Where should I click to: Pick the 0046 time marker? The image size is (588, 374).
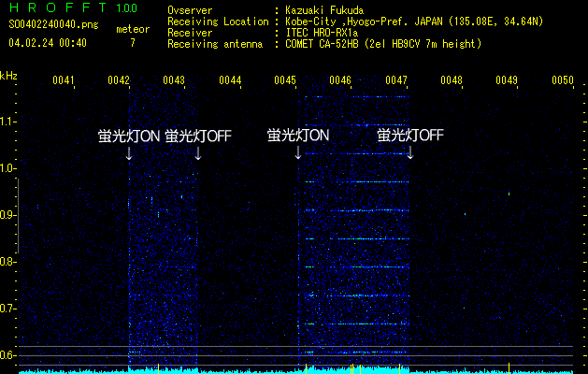pos(340,80)
